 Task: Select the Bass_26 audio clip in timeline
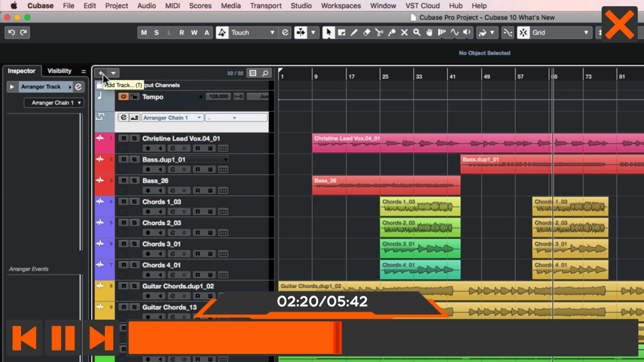coord(386,185)
